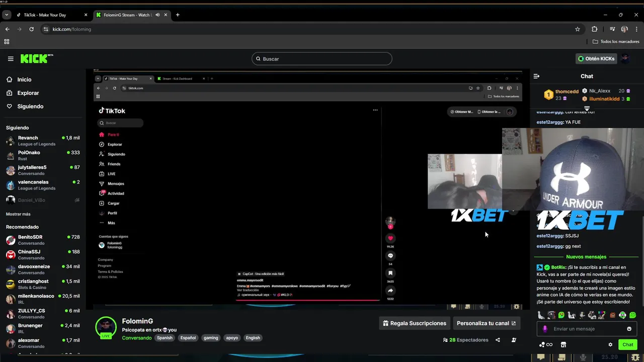Open Revanch channel in Siguiendo list

(43, 141)
